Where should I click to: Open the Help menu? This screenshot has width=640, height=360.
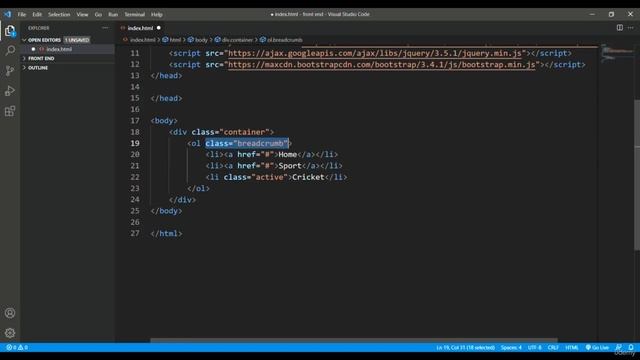coord(157,14)
